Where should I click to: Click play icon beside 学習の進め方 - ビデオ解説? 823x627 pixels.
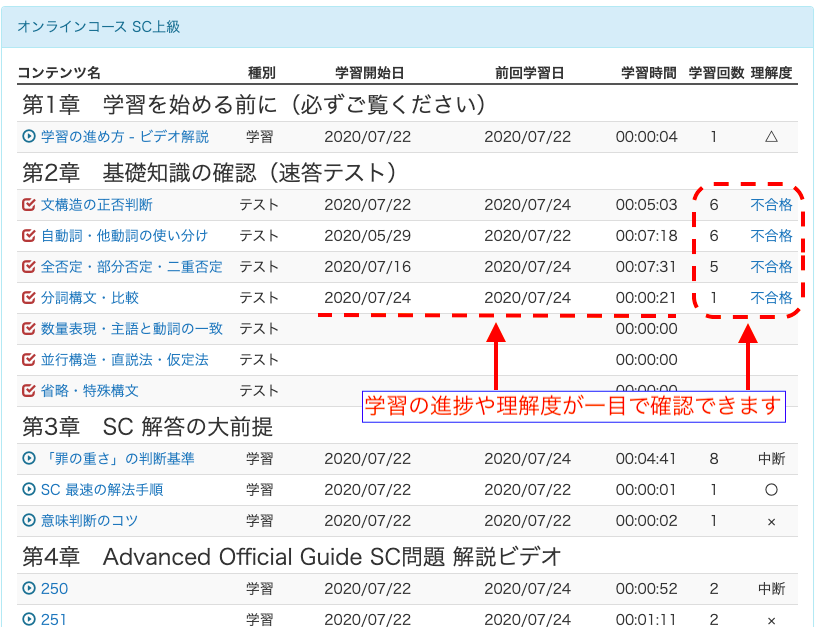click(x=29, y=137)
